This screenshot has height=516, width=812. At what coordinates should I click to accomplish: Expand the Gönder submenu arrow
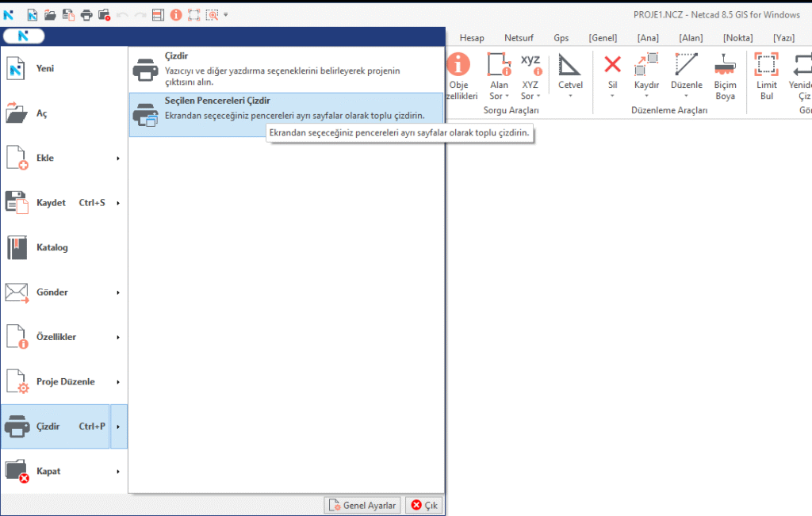(118, 292)
